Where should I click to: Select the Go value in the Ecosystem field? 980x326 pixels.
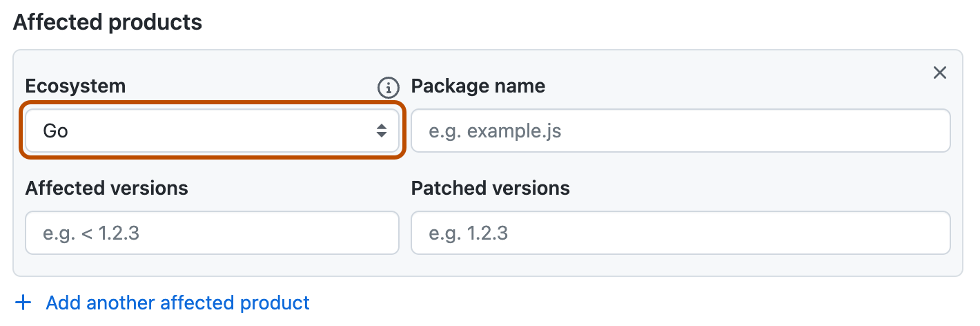click(x=55, y=131)
